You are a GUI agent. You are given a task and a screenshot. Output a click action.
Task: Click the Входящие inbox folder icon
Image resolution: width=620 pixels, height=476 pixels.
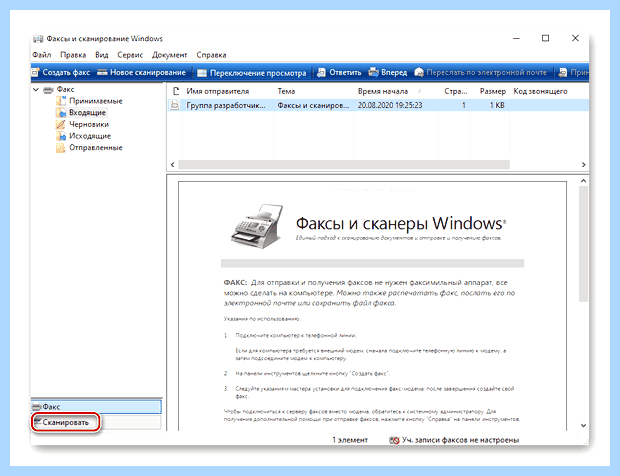point(60,113)
